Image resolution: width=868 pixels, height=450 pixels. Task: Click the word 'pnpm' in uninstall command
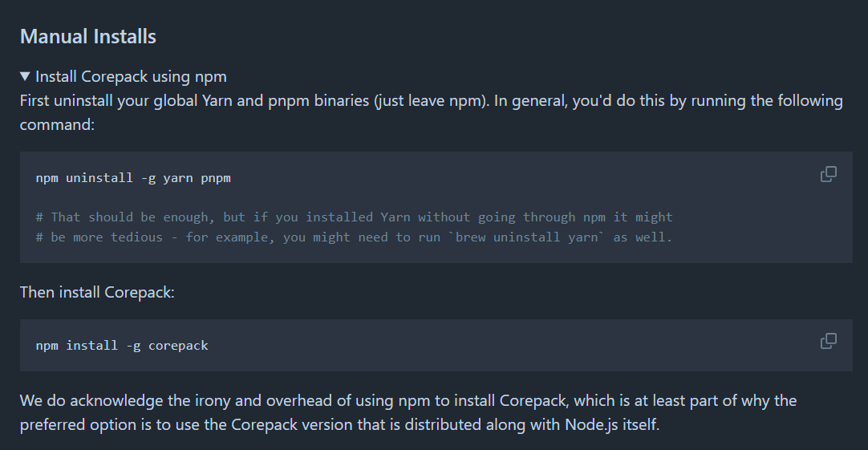(216, 178)
